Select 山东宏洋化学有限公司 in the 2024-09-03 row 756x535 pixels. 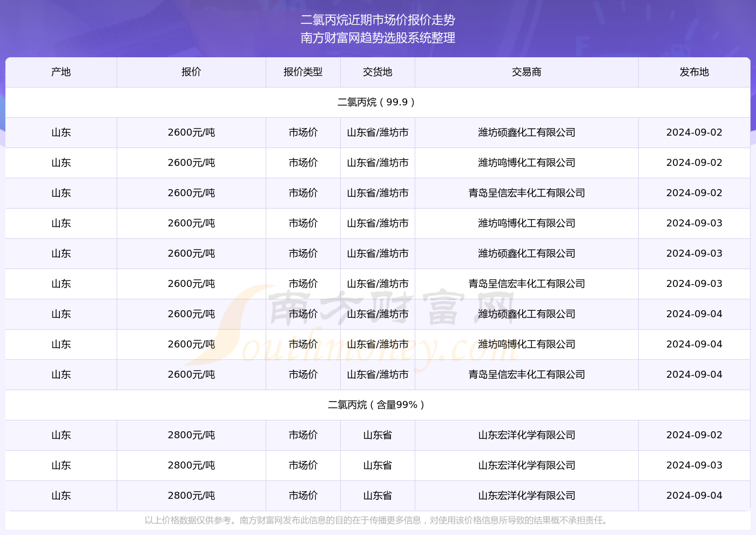pos(526,465)
